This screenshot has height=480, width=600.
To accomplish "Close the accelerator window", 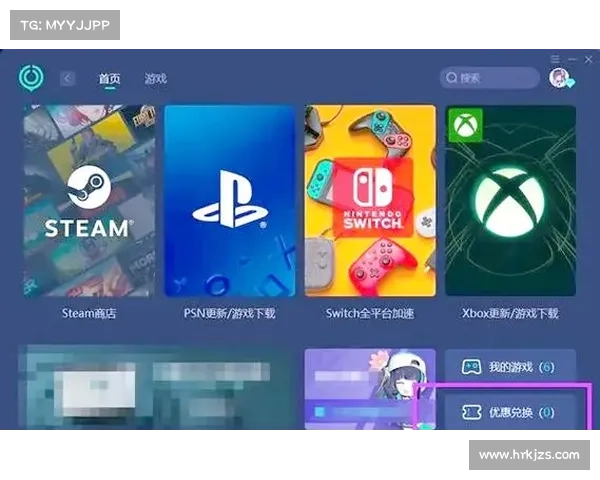I will coord(589,59).
